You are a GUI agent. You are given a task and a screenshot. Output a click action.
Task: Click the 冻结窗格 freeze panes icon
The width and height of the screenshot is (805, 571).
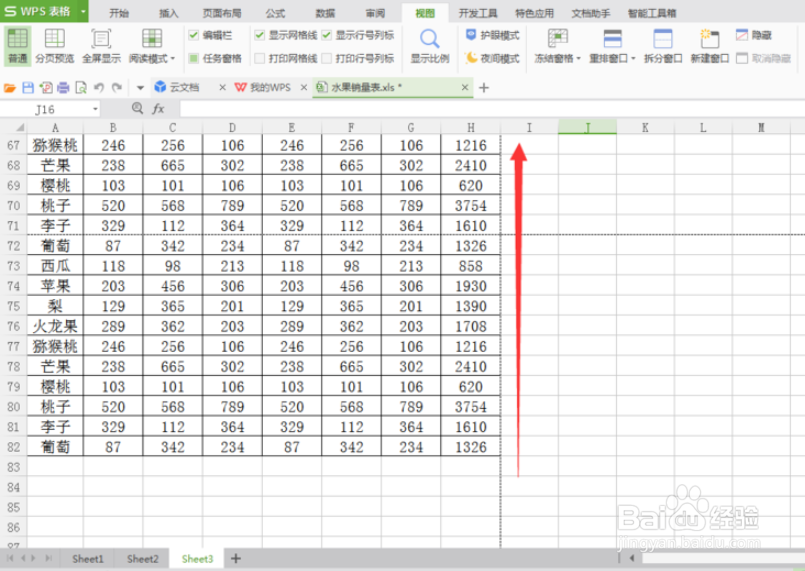pyautogui.click(x=558, y=39)
